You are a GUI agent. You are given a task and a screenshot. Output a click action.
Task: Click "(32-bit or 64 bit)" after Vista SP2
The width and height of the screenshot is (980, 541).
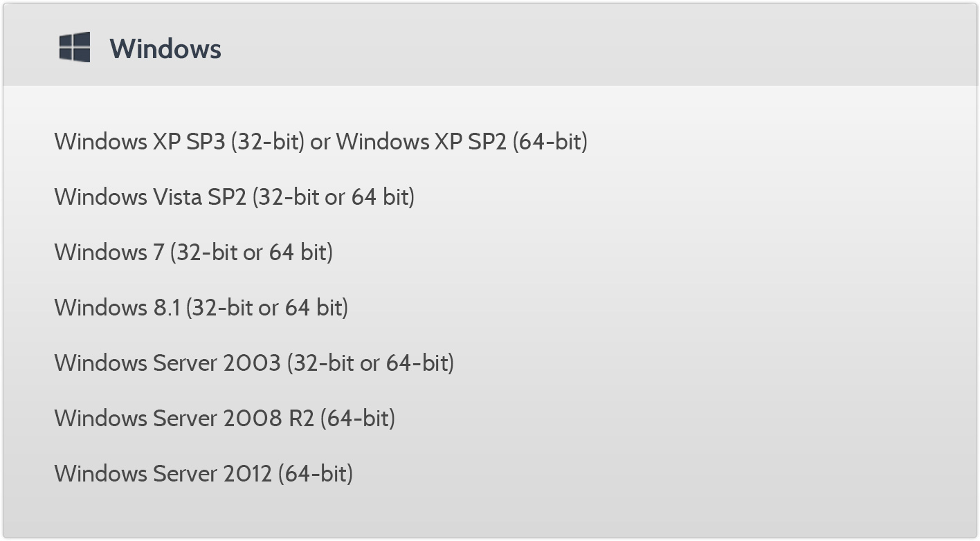(x=334, y=196)
